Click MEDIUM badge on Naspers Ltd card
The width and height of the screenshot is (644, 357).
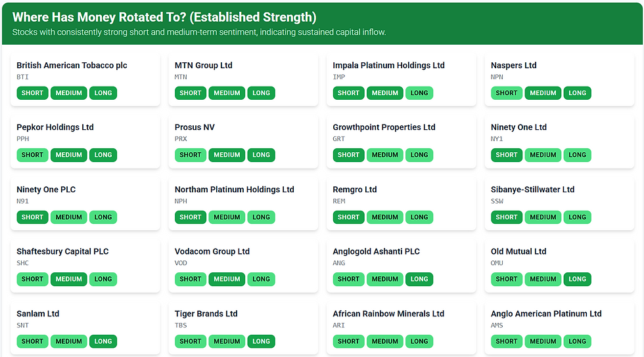tap(543, 93)
